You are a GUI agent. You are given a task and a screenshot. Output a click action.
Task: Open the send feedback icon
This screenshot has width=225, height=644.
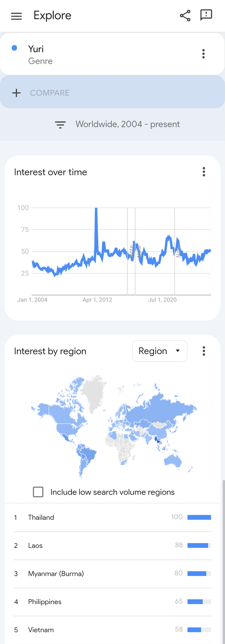pos(206,15)
